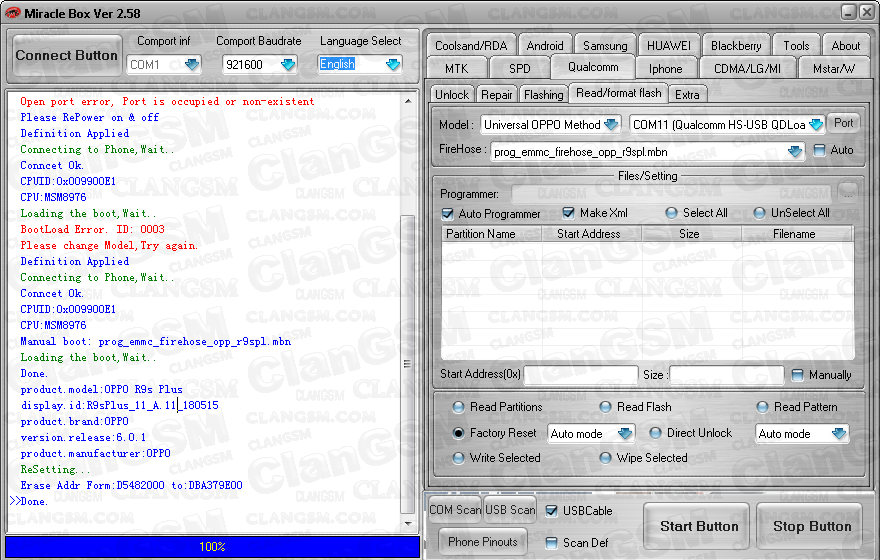Click the Partition Name column header

[x=492, y=233]
